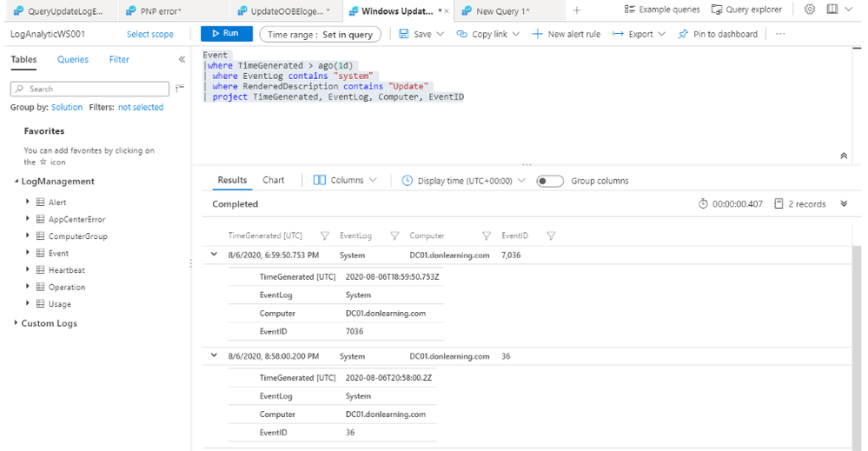
Task: Collapse the LogManagement group
Action: (17, 181)
